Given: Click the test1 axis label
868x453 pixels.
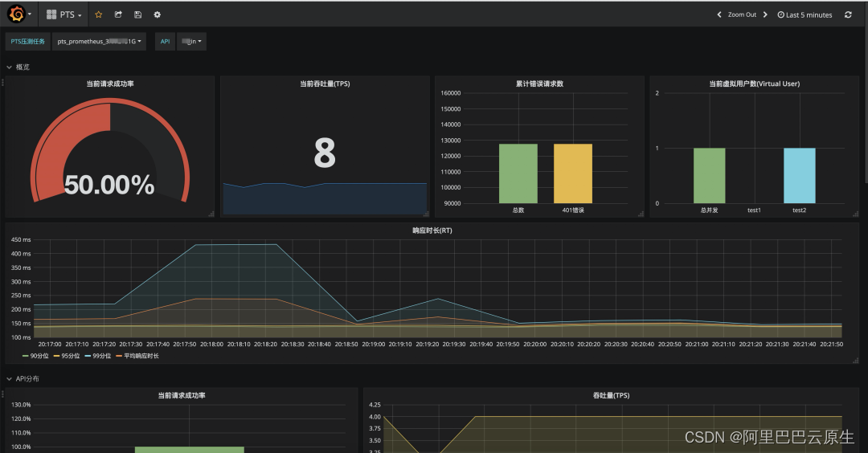Looking at the screenshot, I should point(754,210).
